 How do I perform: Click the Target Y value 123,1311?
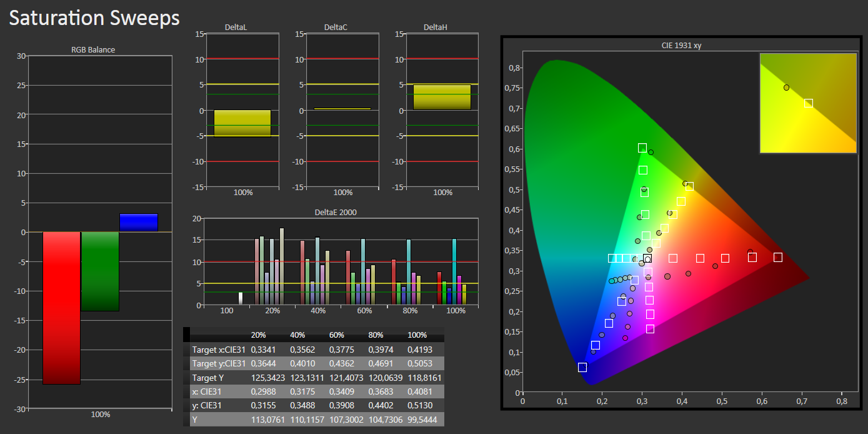tap(307, 377)
